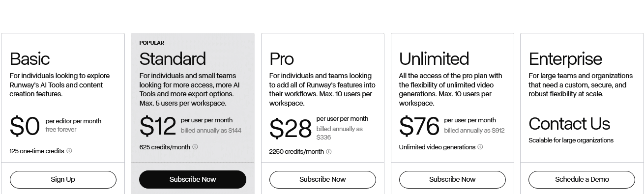The height and width of the screenshot is (194, 644).
Task: Click the $12 Standard price
Action: tap(158, 126)
